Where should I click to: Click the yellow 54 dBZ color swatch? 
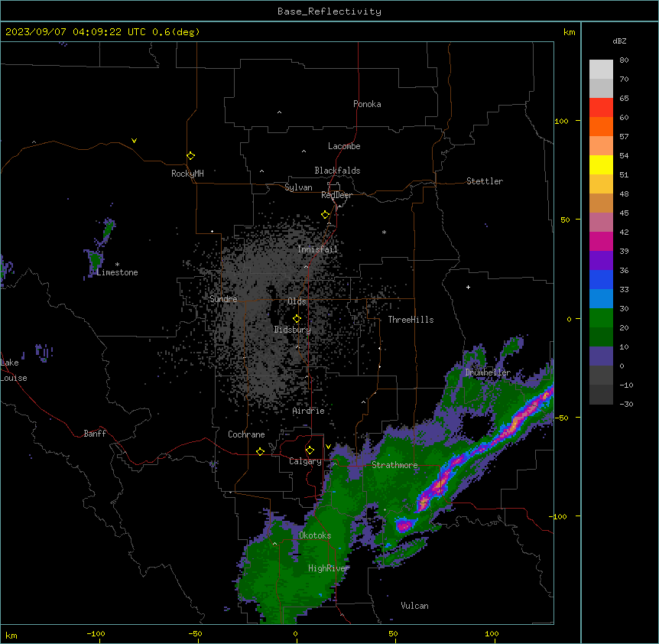(601, 164)
